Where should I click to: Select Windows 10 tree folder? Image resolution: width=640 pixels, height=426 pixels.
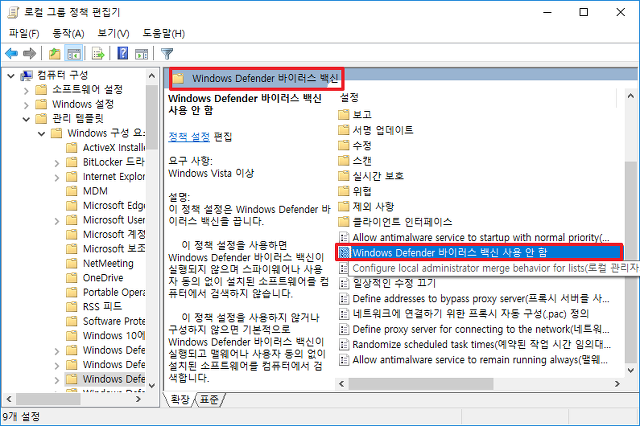pyautogui.click(x=106, y=335)
